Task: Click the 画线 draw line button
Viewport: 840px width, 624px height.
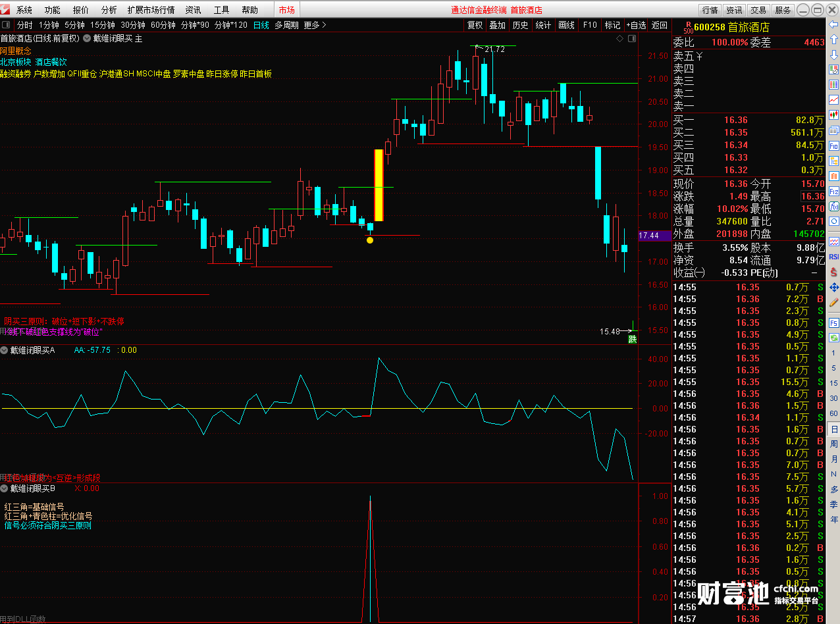Action: (x=566, y=25)
